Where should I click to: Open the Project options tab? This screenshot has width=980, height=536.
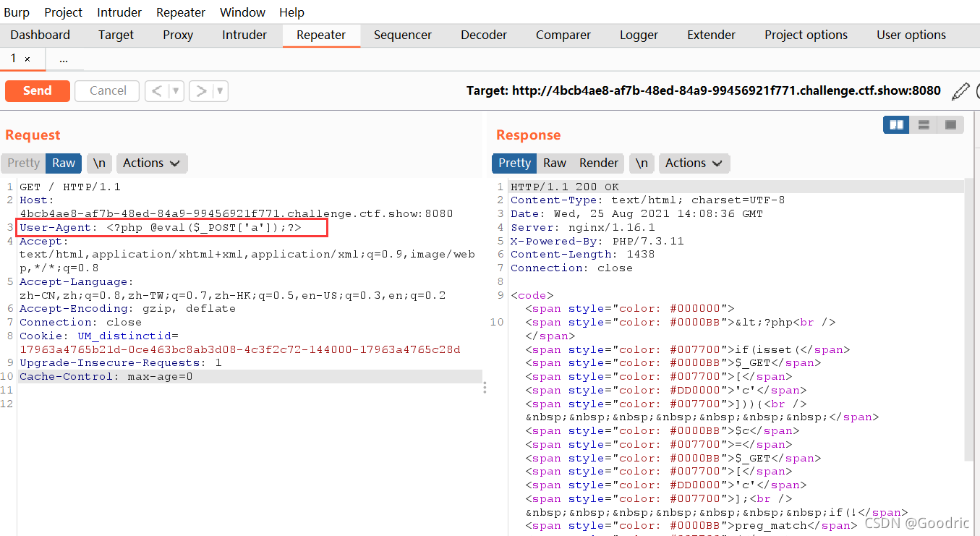(x=806, y=35)
